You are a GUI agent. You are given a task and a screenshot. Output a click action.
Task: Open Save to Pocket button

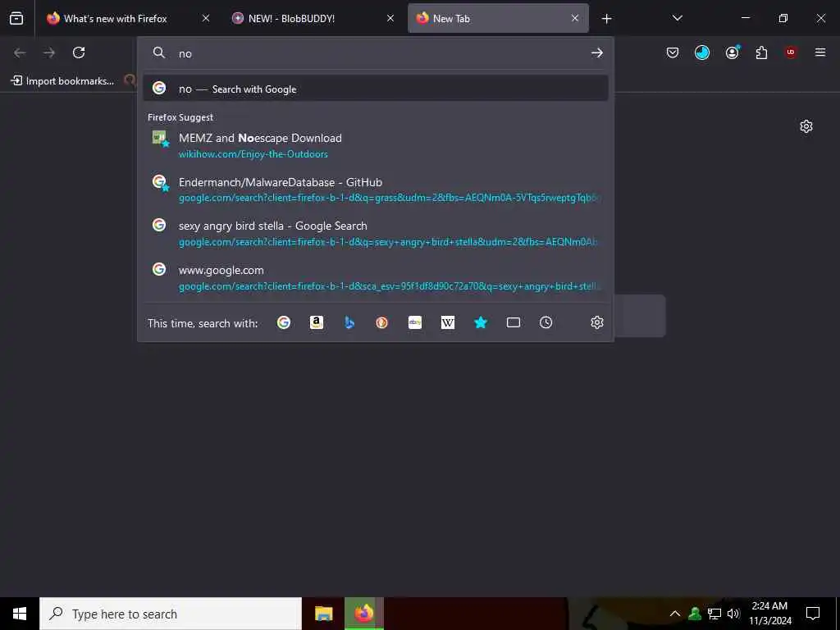click(673, 52)
